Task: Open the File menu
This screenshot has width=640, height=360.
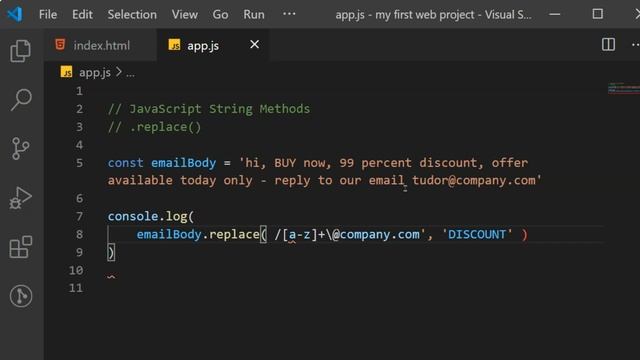Action: (x=48, y=15)
